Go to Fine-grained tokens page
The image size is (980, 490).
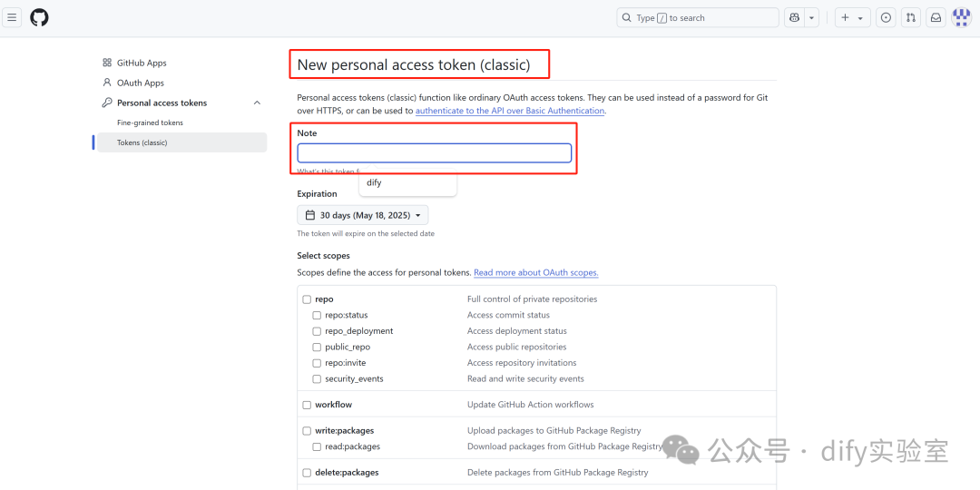click(x=150, y=122)
